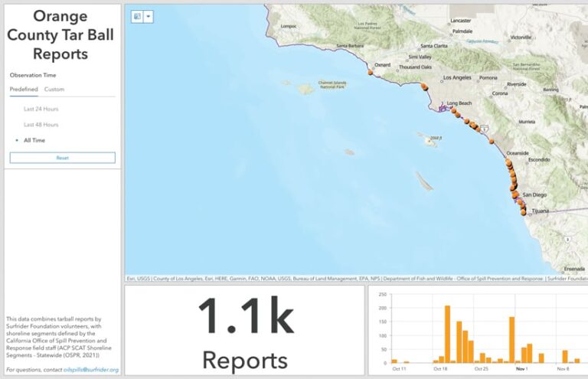Switch to the Predefined tab

tap(24, 90)
